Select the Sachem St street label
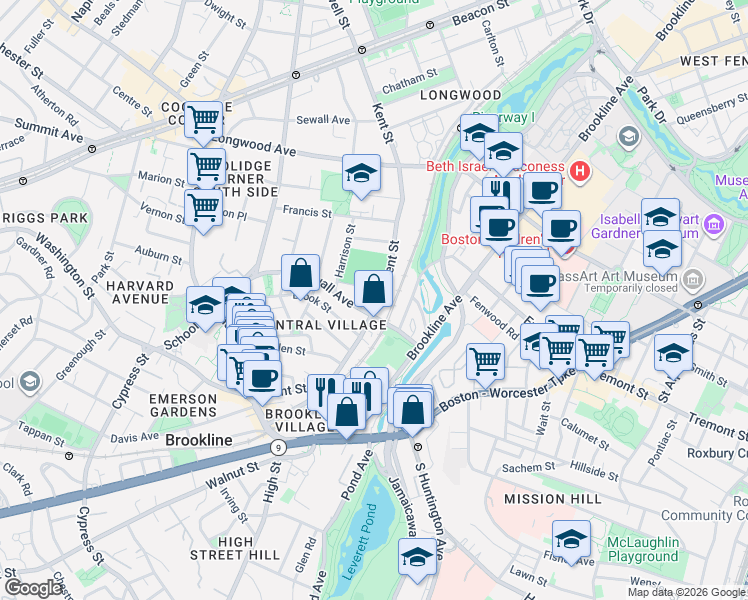The height and width of the screenshot is (600, 748). [x=529, y=467]
